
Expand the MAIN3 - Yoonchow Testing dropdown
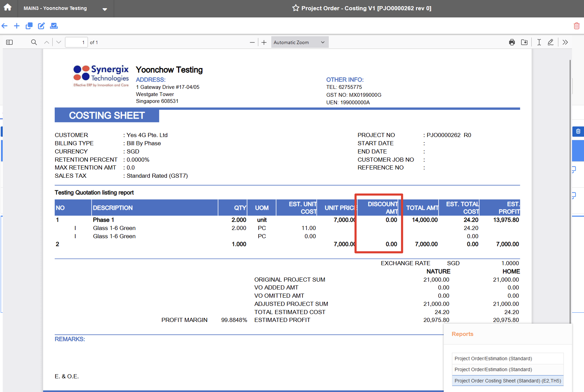click(x=105, y=9)
